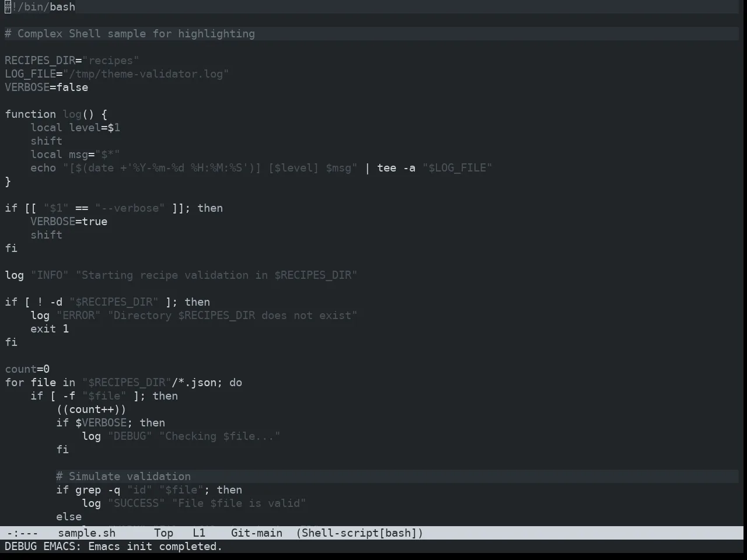Click the 'for file in' loop line
The width and height of the screenshot is (747, 560).
coord(123,383)
